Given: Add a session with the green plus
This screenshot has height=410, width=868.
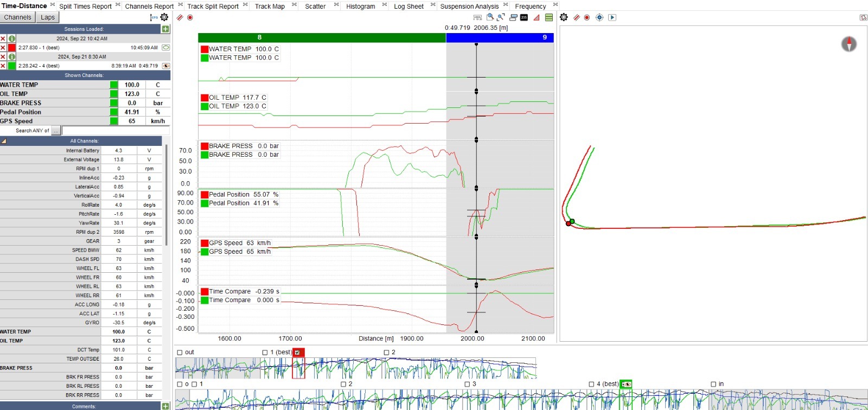Looking at the screenshot, I should (x=165, y=29).
